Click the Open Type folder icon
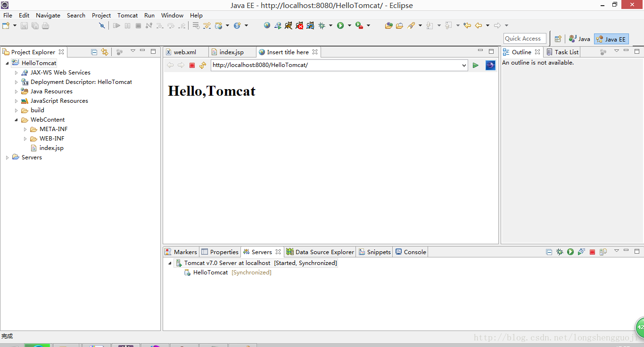This screenshot has width=644, height=347. tap(388, 25)
